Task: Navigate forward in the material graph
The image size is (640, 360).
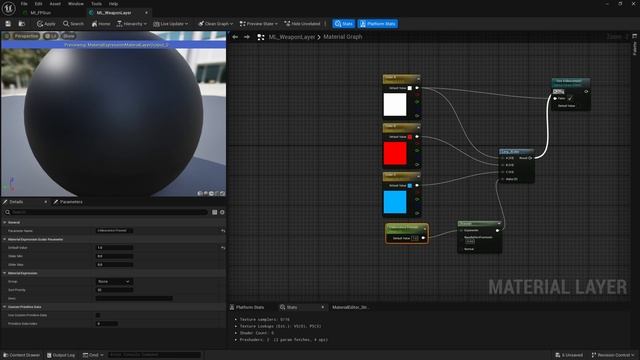Action: tap(247, 37)
